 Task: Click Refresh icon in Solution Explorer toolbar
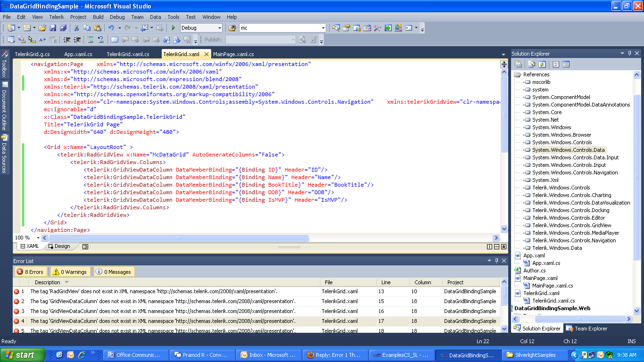(x=542, y=64)
